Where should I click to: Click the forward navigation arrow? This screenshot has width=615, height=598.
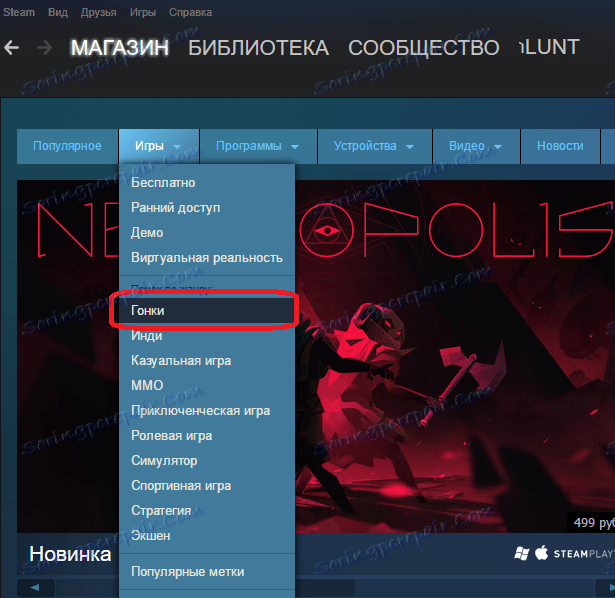(x=44, y=47)
